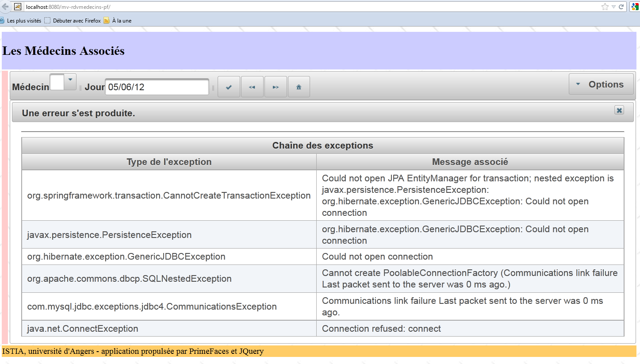The width and height of the screenshot is (640, 364).
Task: Click the checkmark validate button in toolbar
Action: coord(229,87)
